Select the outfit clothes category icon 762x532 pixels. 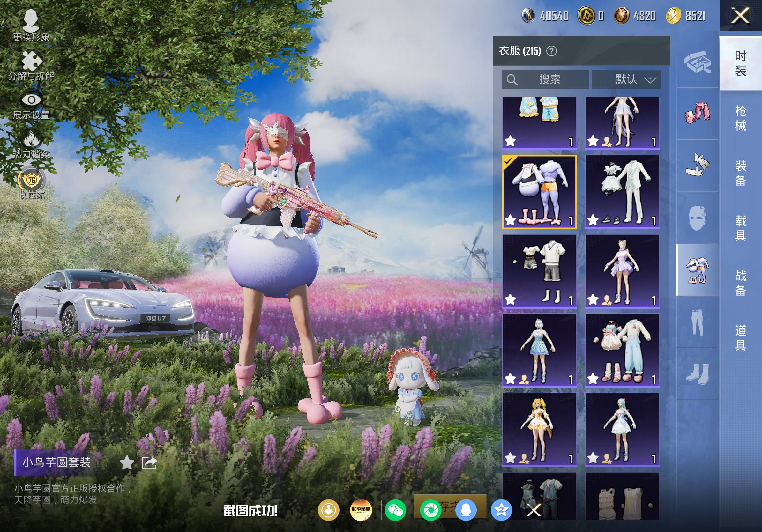697,270
